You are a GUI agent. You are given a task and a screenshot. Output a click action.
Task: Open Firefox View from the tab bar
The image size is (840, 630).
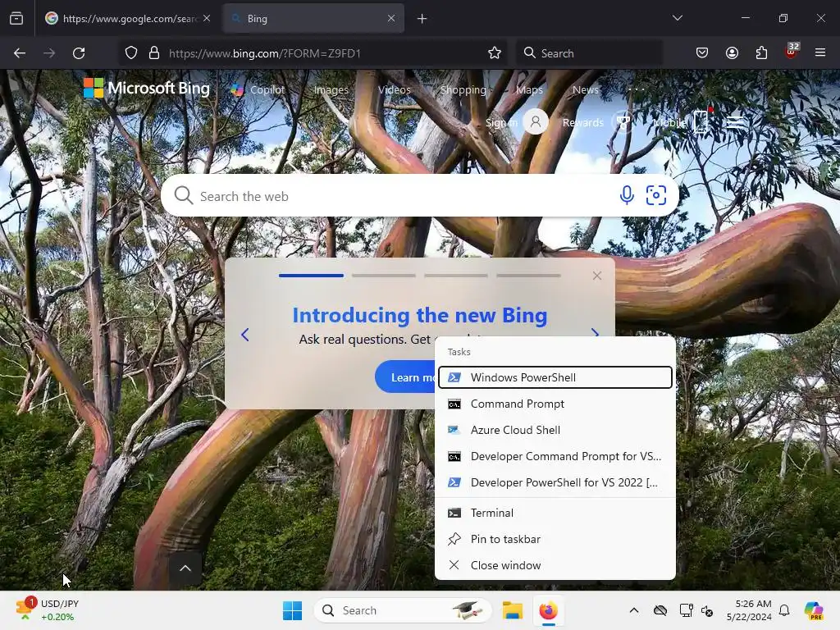[16, 18]
